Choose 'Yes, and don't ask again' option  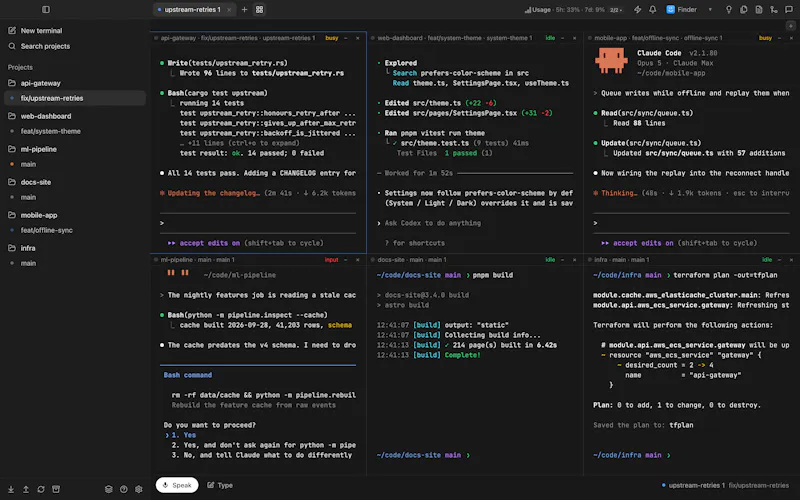[263, 445]
